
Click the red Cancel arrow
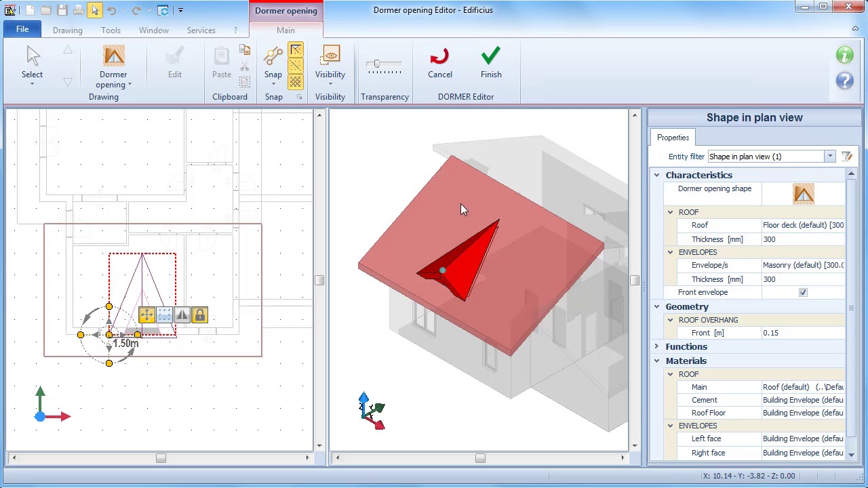coord(439,63)
